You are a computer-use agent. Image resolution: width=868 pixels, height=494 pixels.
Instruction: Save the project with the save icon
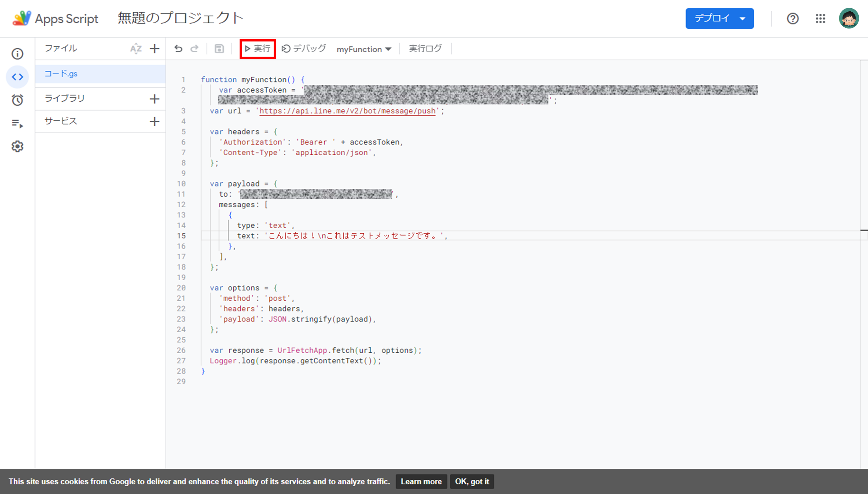tap(219, 49)
